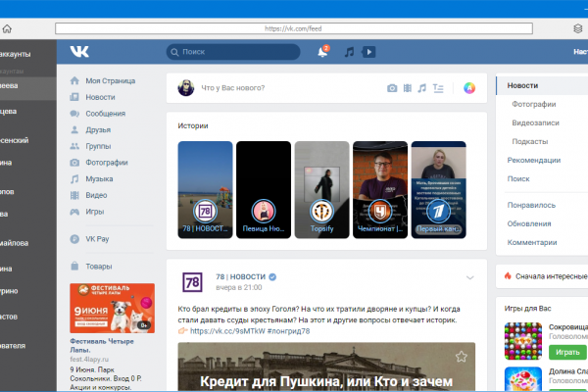Open the vk.cc/9sMTkW link
The height and width of the screenshot is (392, 588).
[x=227, y=331]
